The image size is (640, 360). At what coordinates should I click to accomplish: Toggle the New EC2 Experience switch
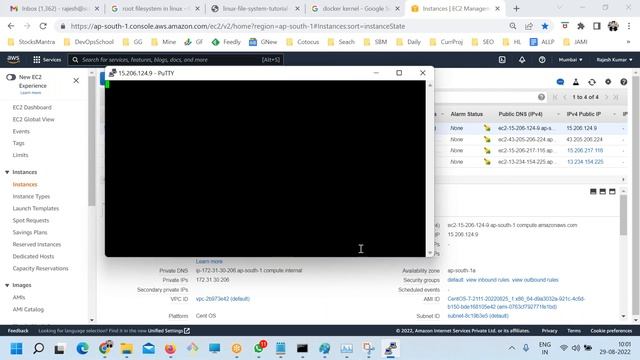coord(11,77)
